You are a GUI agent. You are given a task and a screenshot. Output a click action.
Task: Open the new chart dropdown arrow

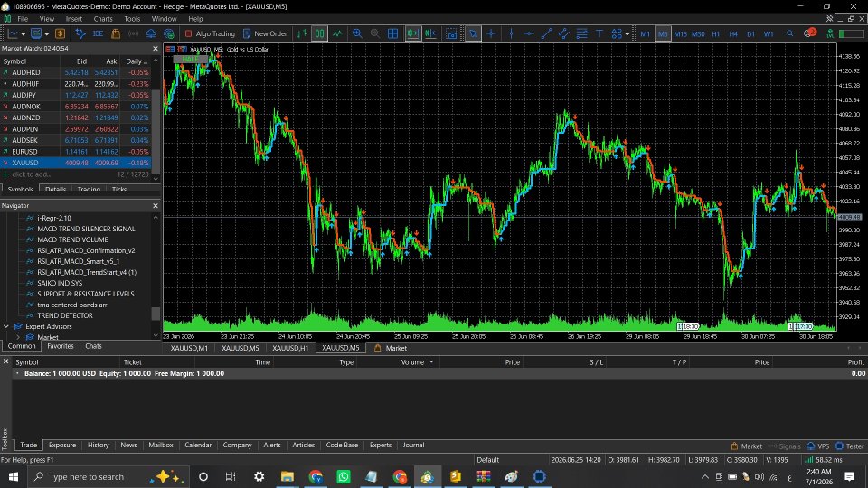coord(23,34)
